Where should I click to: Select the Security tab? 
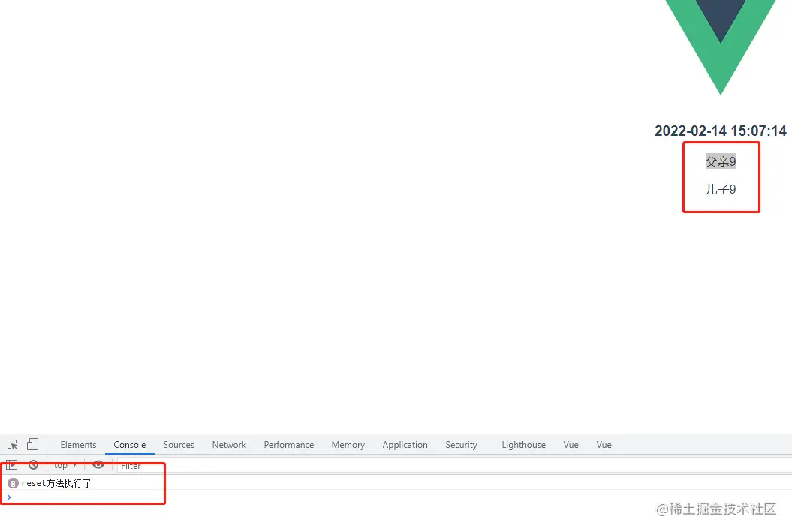click(461, 445)
